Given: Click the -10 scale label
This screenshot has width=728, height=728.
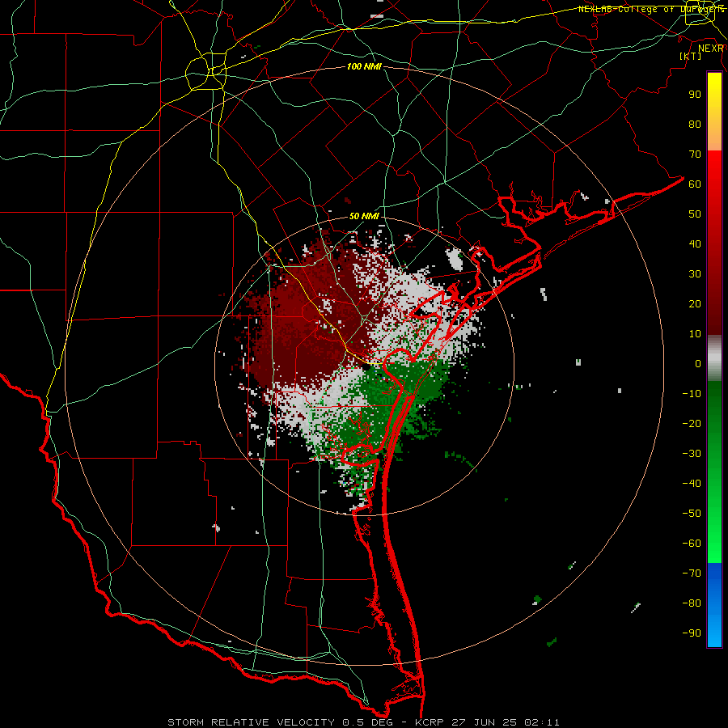Looking at the screenshot, I should click(692, 394).
